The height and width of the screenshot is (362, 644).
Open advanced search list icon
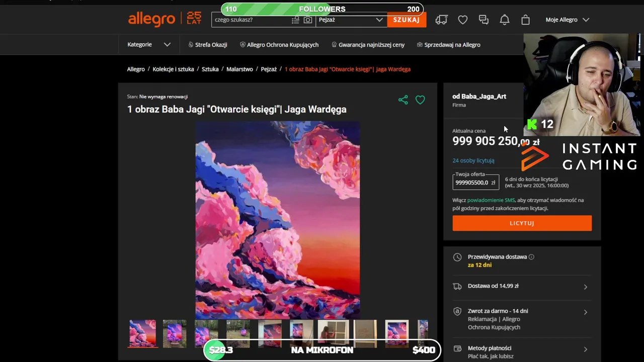(x=295, y=20)
